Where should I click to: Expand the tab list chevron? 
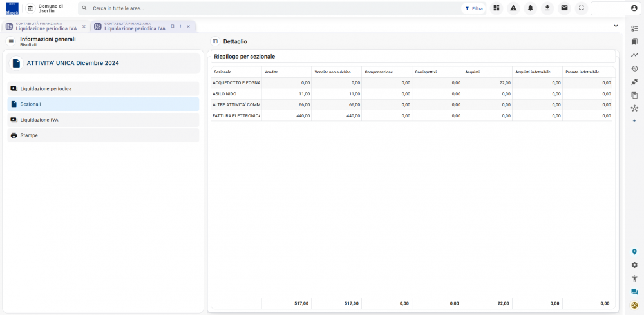click(616, 26)
